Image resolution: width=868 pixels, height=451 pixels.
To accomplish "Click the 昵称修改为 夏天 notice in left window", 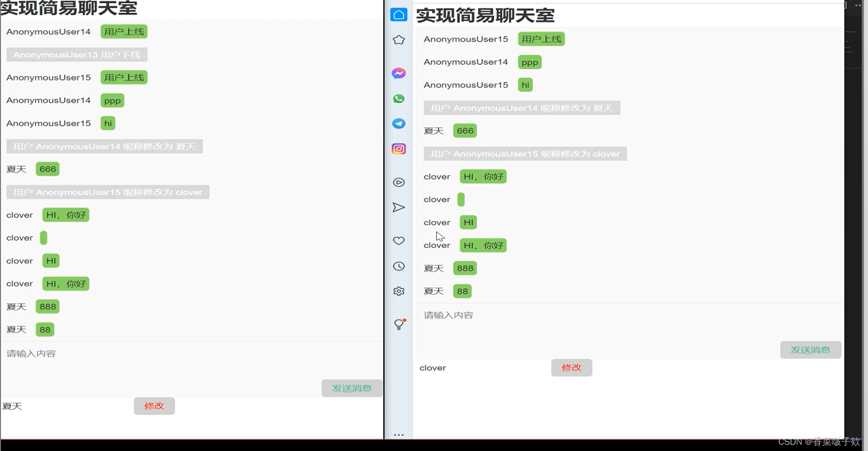I will click(104, 146).
